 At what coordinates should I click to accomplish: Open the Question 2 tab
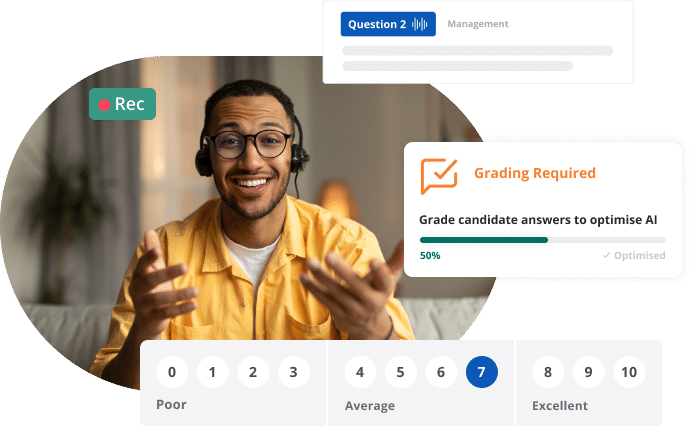pyautogui.click(x=388, y=24)
